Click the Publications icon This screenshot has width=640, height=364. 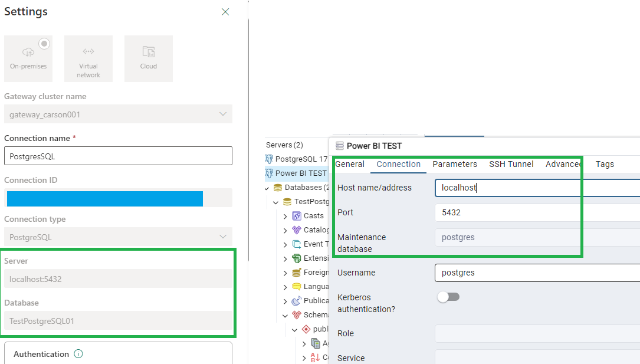click(297, 301)
